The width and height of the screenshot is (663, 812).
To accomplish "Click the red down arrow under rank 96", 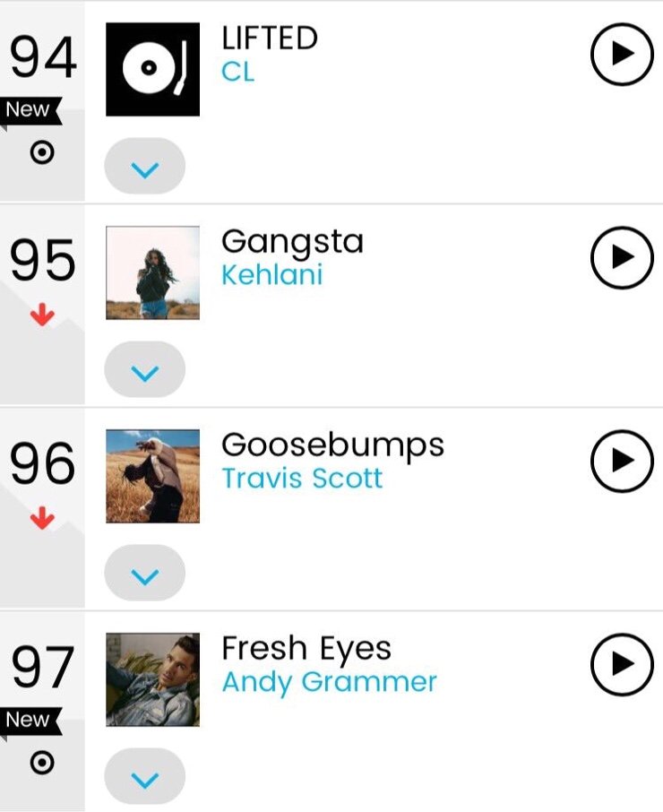I will click(42, 518).
